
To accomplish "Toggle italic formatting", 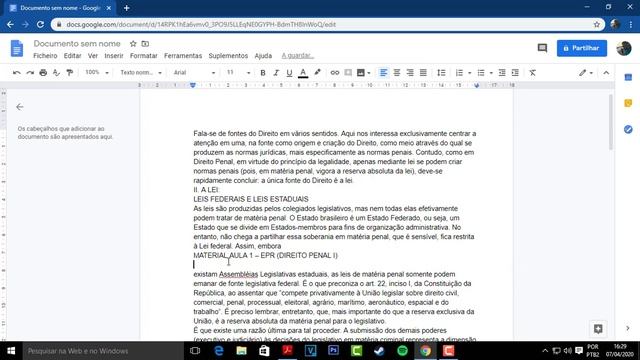I will [276, 73].
